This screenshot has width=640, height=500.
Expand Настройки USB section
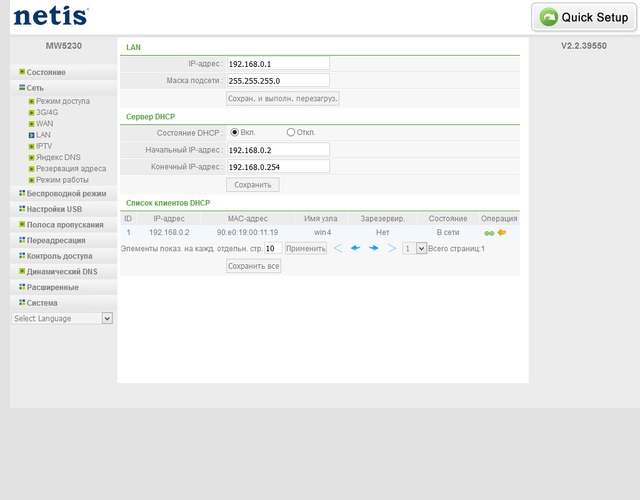[x=54, y=209]
